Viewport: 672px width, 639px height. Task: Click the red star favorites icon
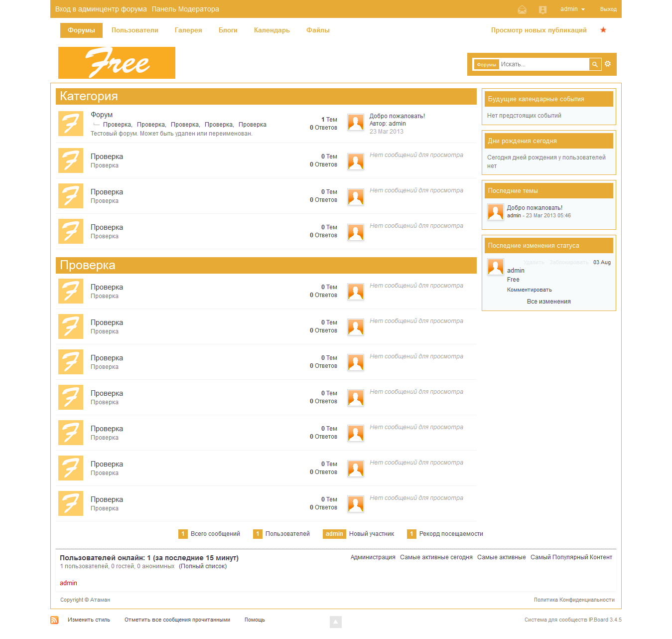click(603, 30)
